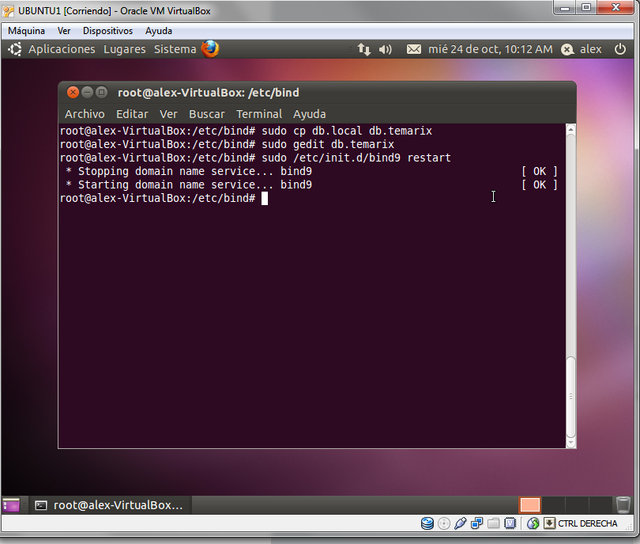Open the Aplicaciones menu
The image size is (640, 544).
62,49
